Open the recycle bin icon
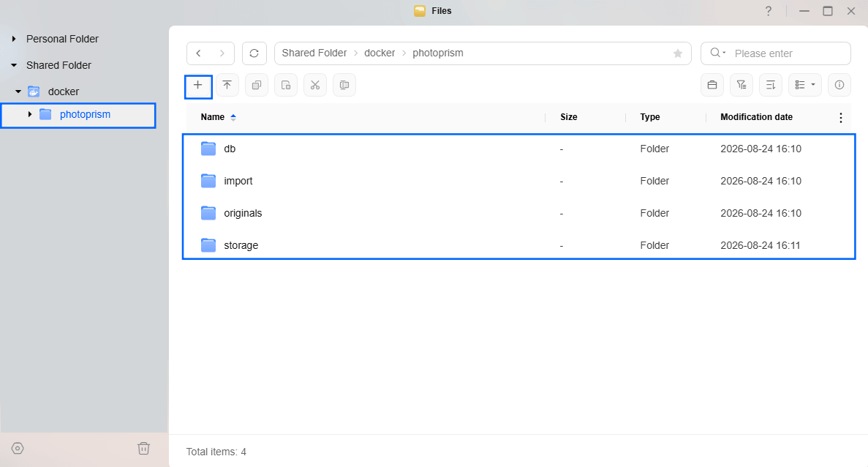Screen dimensions: 868x467 [x=143, y=448]
